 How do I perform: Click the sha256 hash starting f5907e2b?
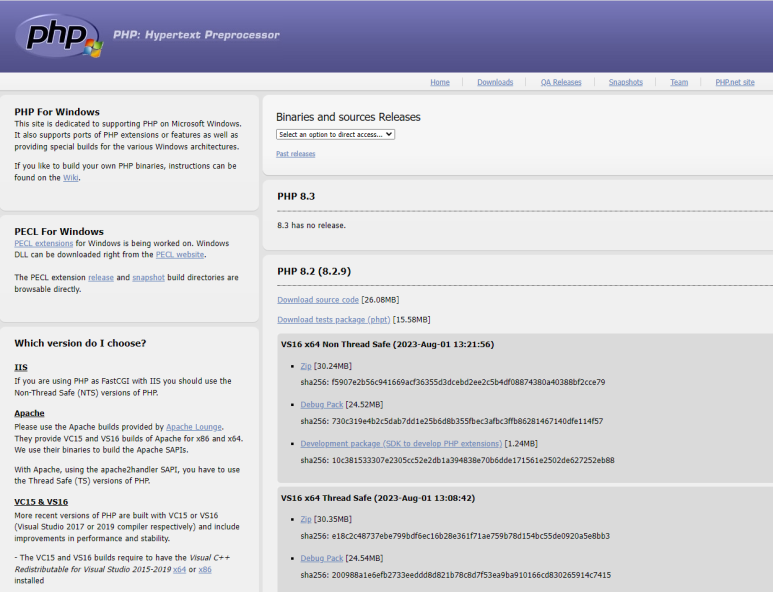468,382
